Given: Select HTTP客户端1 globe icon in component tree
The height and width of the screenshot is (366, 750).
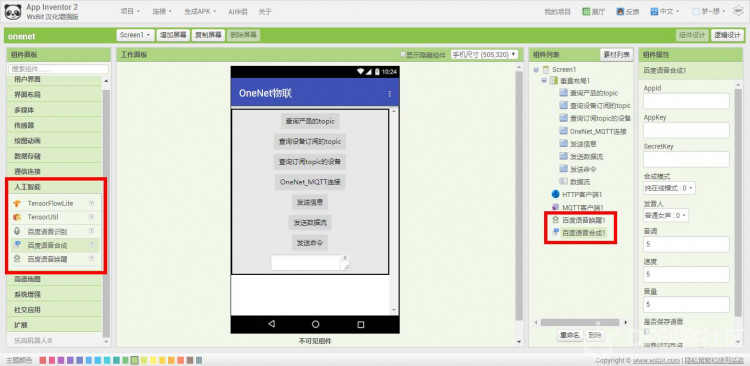Looking at the screenshot, I should 555,194.
